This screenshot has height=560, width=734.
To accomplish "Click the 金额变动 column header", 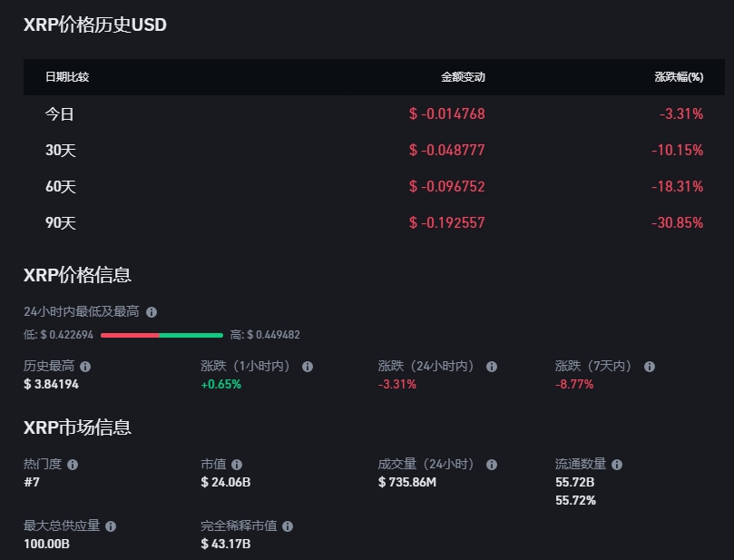I will (463, 77).
